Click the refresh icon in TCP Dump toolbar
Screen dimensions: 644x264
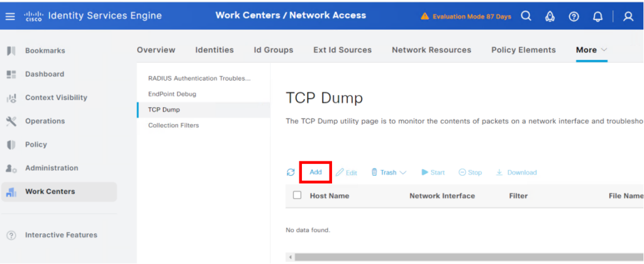[290, 172]
